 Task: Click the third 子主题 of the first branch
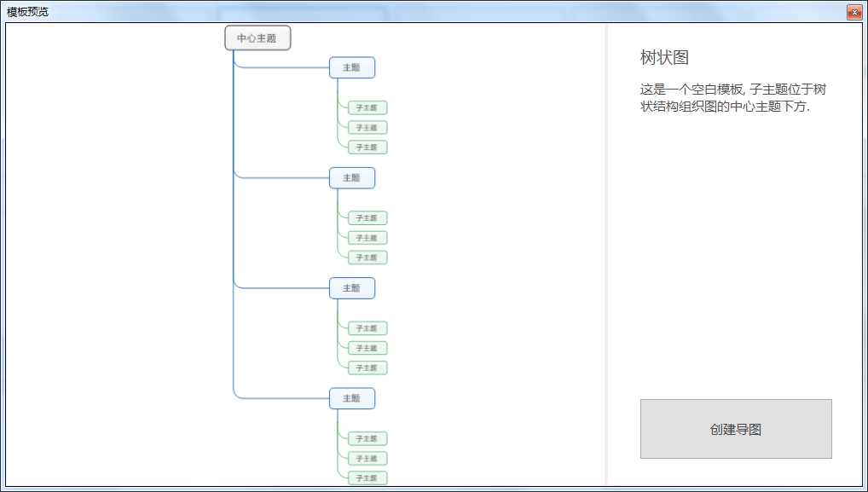pos(367,147)
